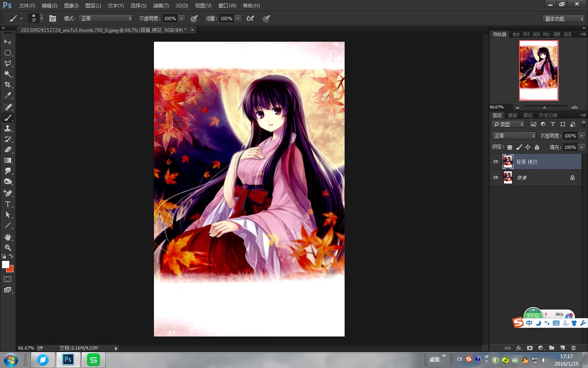Click the background color swatch
This screenshot has width=588, height=368.
(x=11, y=269)
